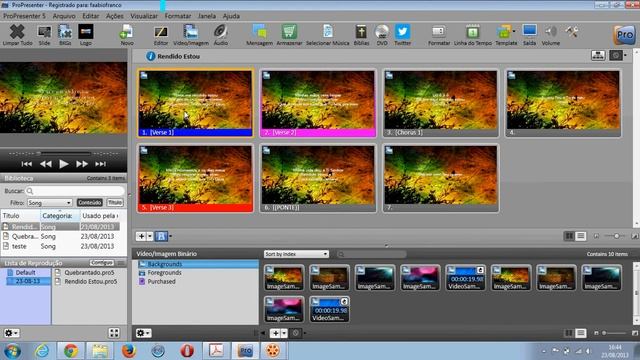Click the arrangement icon at slide header right
This screenshot has height=360, width=640.
(x=598, y=55)
